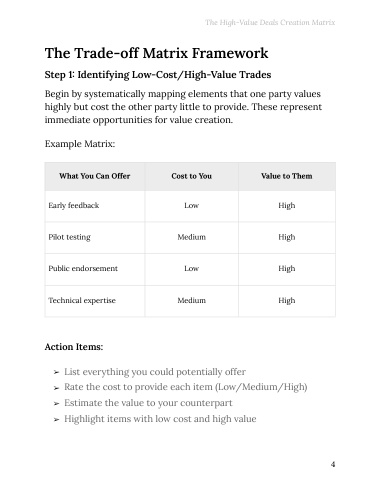Select 'What You Can Offer' column header
Image resolution: width=380 pixels, height=492 pixels.
pyautogui.click(x=95, y=176)
